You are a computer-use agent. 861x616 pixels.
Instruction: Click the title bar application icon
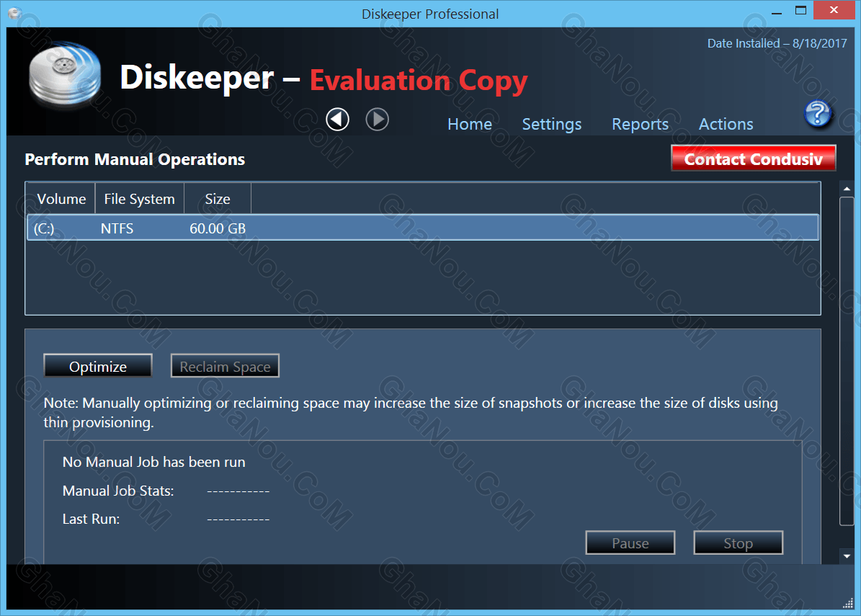point(15,13)
